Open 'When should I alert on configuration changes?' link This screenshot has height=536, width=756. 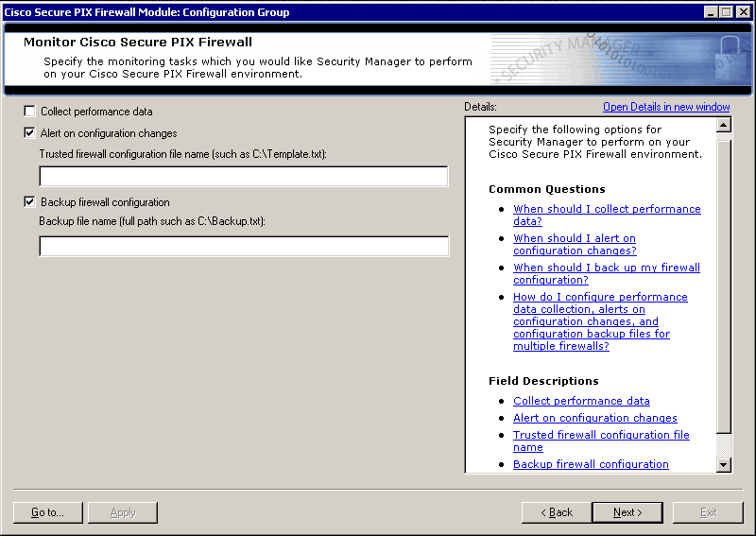[575, 244]
